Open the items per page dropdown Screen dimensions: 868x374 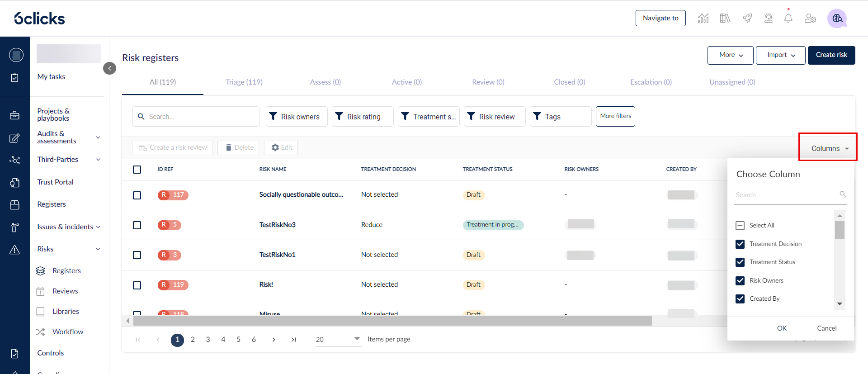(x=338, y=339)
